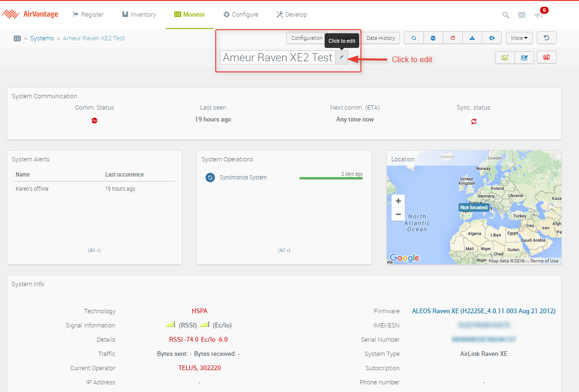The image size is (579, 392).
Task: Click the undo arrow button
Action: pos(546,38)
